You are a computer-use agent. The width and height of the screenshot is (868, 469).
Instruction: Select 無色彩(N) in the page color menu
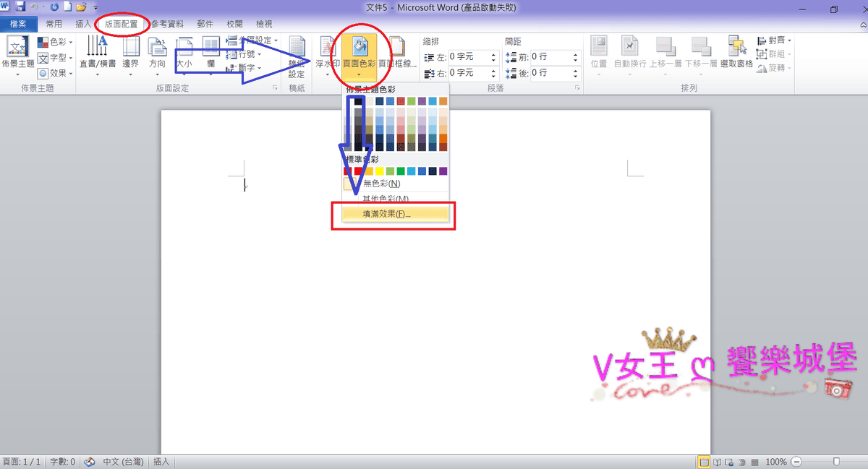pos(380,184)
